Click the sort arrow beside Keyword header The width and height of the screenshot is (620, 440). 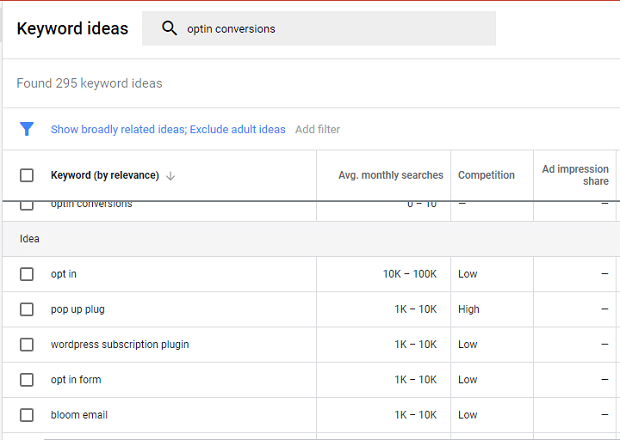click(x=171, y=176)
